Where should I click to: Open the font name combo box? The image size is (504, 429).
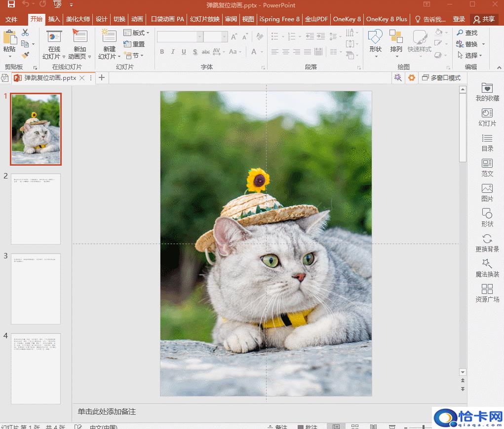(180, 37)
